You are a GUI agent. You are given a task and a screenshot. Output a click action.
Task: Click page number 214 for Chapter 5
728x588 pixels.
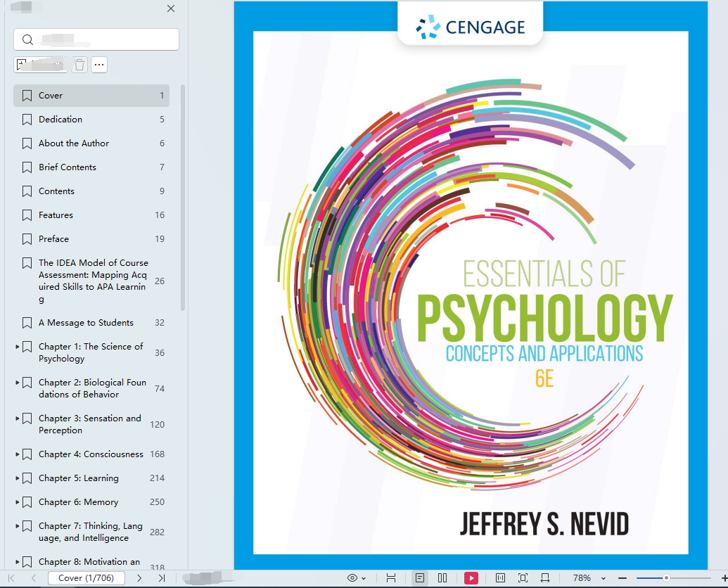click(x=157, y=478)
